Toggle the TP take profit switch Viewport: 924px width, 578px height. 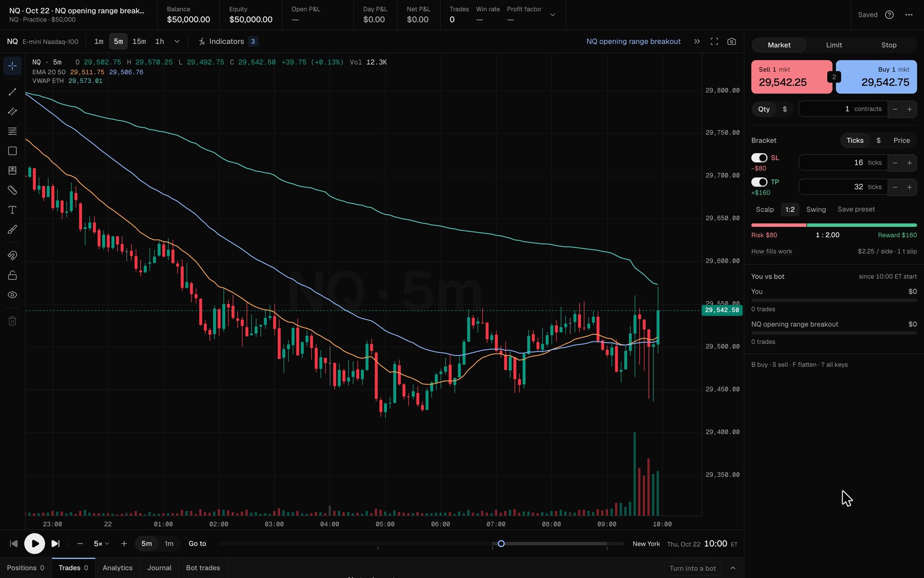tap(759, 182)
